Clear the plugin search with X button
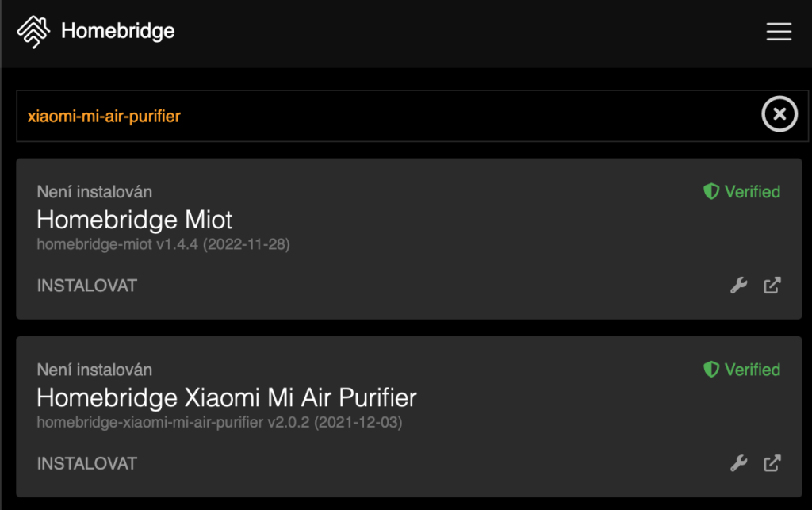 [779, 115]
